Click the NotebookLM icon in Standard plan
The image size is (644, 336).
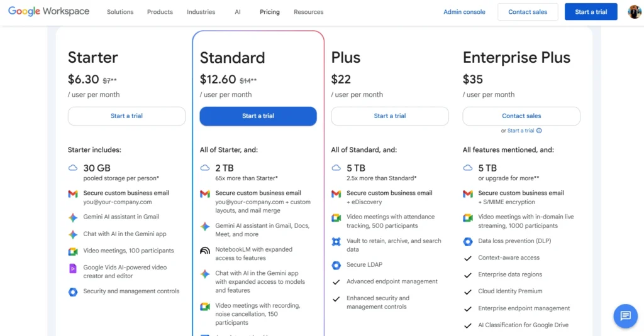[x=205, y=250]
